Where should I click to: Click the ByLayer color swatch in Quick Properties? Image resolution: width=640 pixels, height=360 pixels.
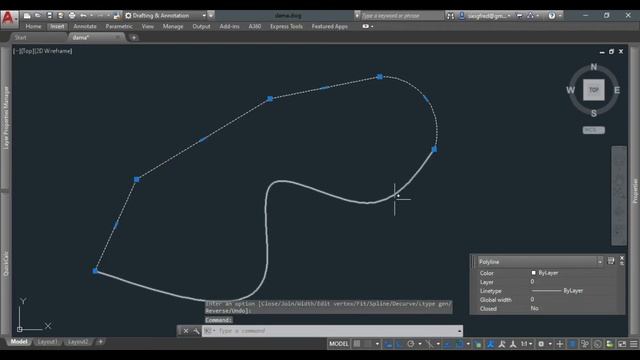pos(533,273)
